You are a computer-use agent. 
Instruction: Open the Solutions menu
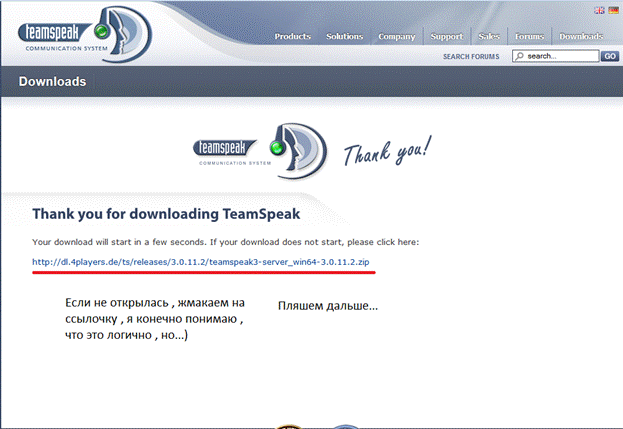click(x=344, y=36)
